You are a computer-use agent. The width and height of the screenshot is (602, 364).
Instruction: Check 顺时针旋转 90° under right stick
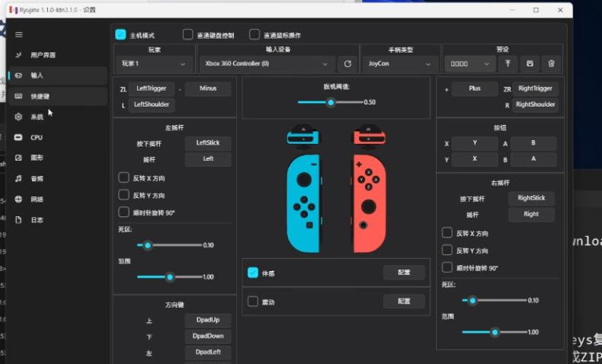(x=447, y=267)
